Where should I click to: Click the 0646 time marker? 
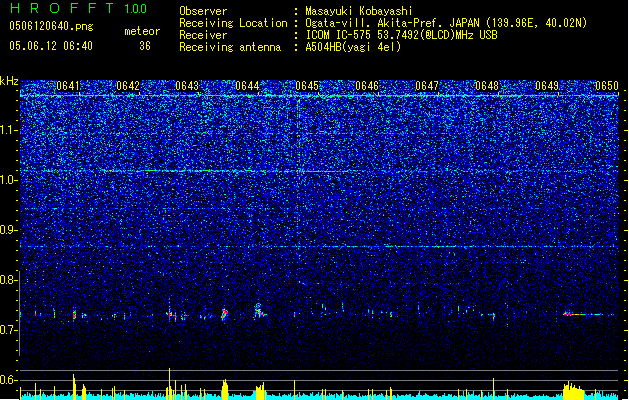click(x=367, y=86)
